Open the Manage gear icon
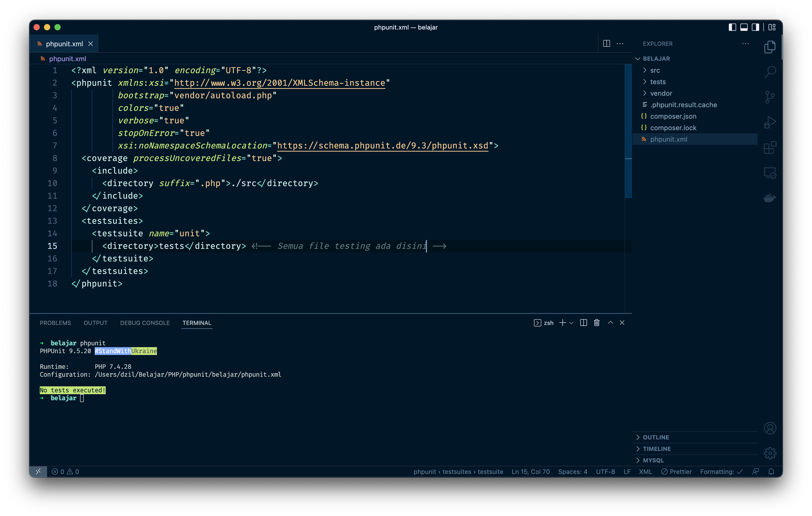The height and width of the screenshot is (516, 812). [770, 453]
